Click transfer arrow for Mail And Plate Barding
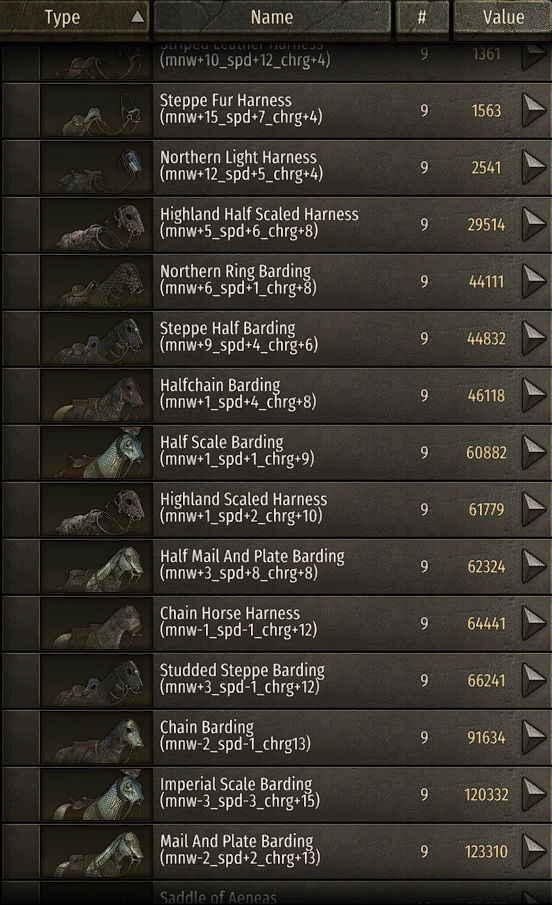This screenshot has width=552, height=905. [x=534, y=851]
